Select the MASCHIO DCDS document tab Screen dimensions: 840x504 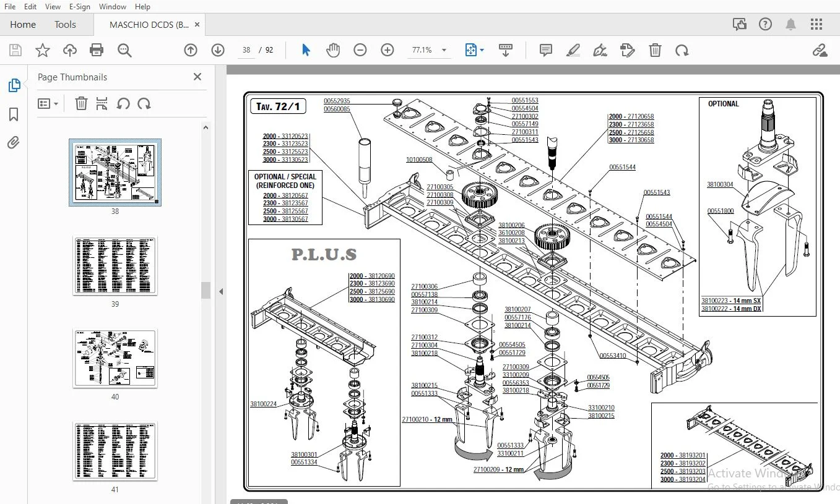[149, 25]
